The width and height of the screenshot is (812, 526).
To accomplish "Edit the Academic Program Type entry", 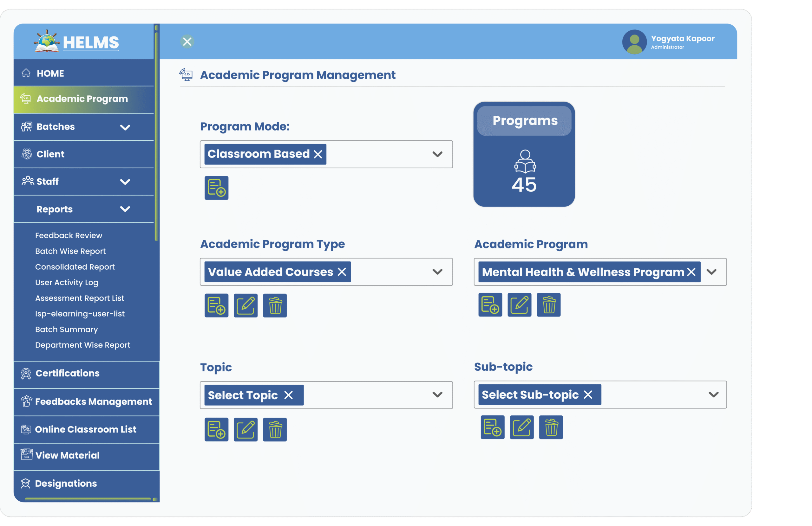I will tap(246, 305).
